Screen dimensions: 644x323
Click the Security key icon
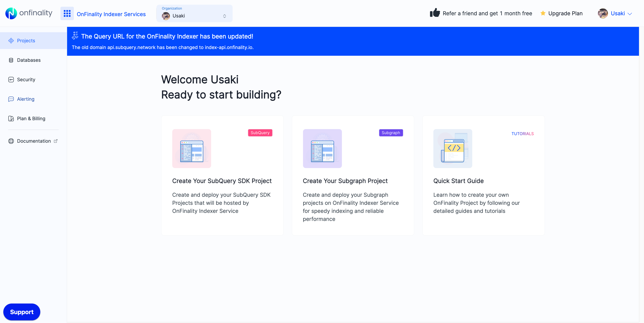coord(11,80)
